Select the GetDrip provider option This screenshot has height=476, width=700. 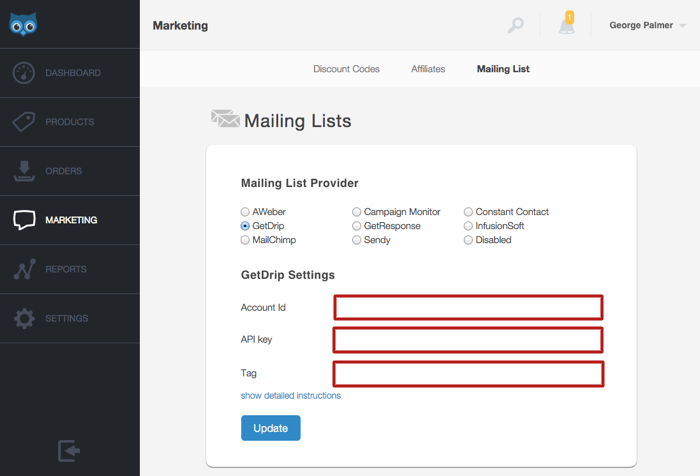245,226
